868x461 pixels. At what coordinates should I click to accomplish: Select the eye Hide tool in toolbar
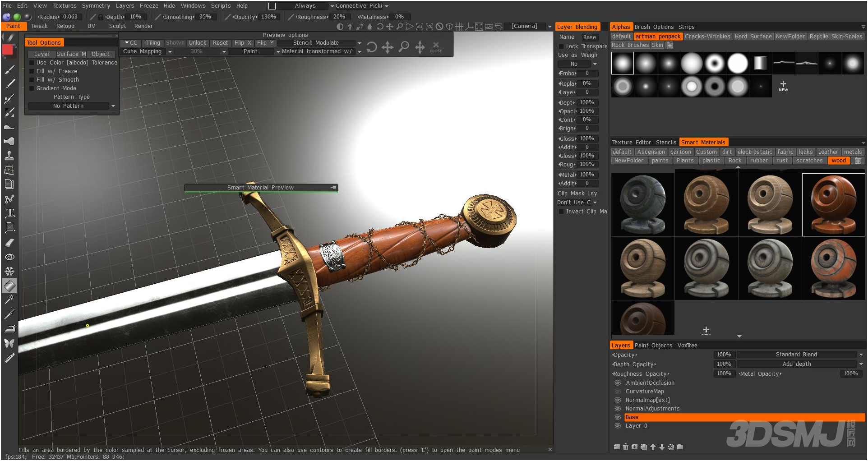click(x=9, y=257)
